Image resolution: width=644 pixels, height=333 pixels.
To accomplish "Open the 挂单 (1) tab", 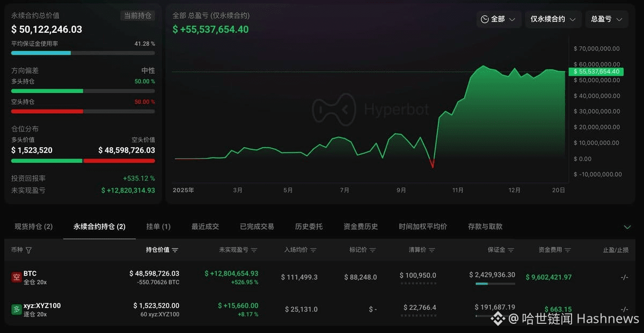I will (158, 227).
